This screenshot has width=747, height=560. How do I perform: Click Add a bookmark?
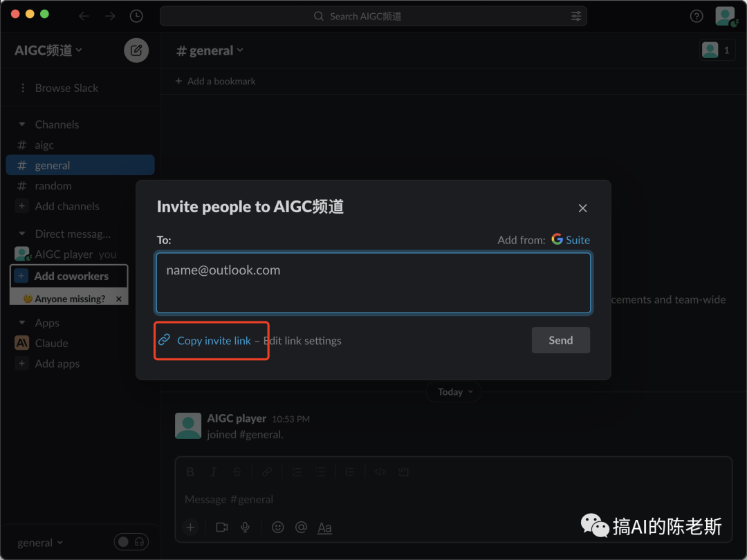(x=215, y=82)
